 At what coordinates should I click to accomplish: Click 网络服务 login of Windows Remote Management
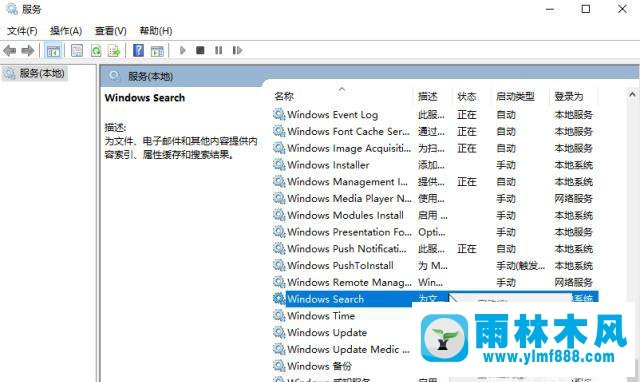click(x=573, y=282)
